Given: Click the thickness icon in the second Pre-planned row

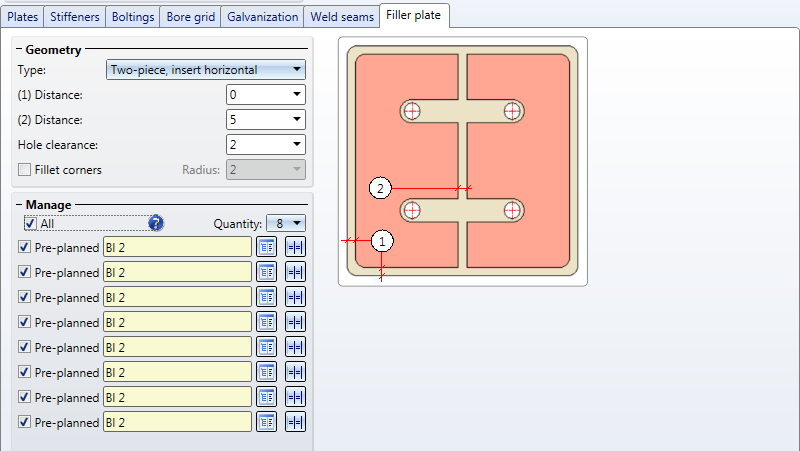Looking at the screenshot, I should (x=295, y=272).
